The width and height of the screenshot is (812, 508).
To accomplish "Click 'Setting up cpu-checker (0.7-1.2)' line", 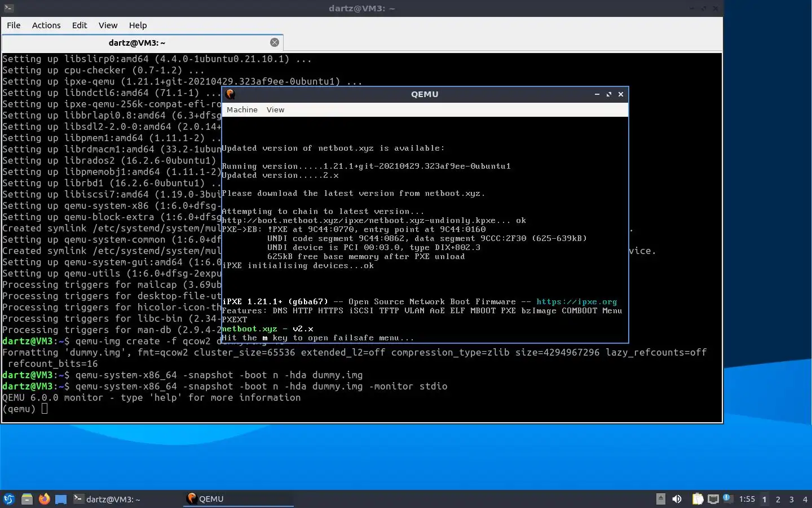I will coord(103,71).
